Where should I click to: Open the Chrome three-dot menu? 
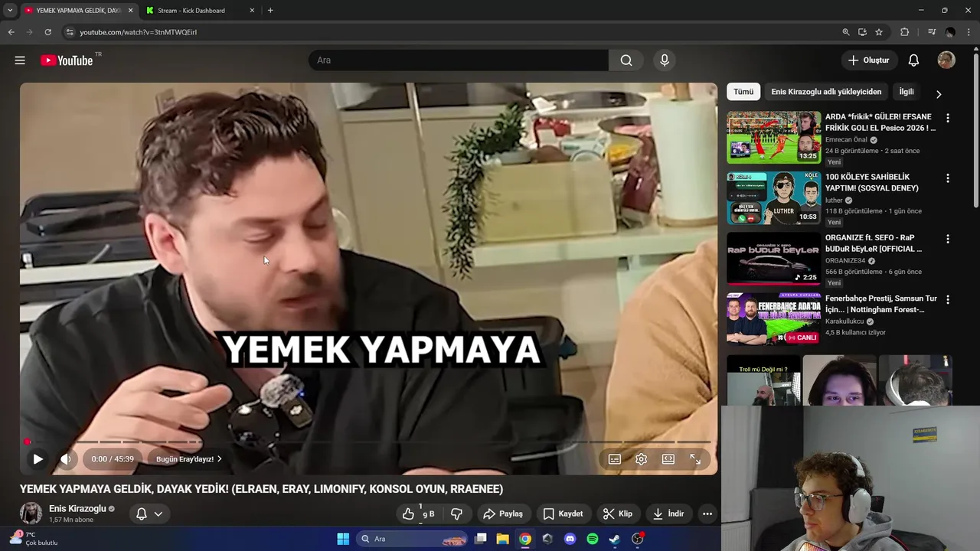click(969, 32)
